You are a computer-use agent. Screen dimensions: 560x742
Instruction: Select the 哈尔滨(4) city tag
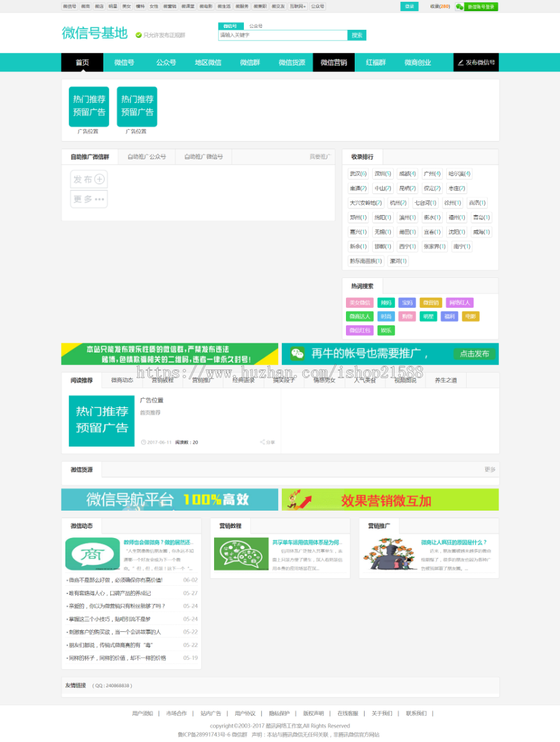pos(459,174)
